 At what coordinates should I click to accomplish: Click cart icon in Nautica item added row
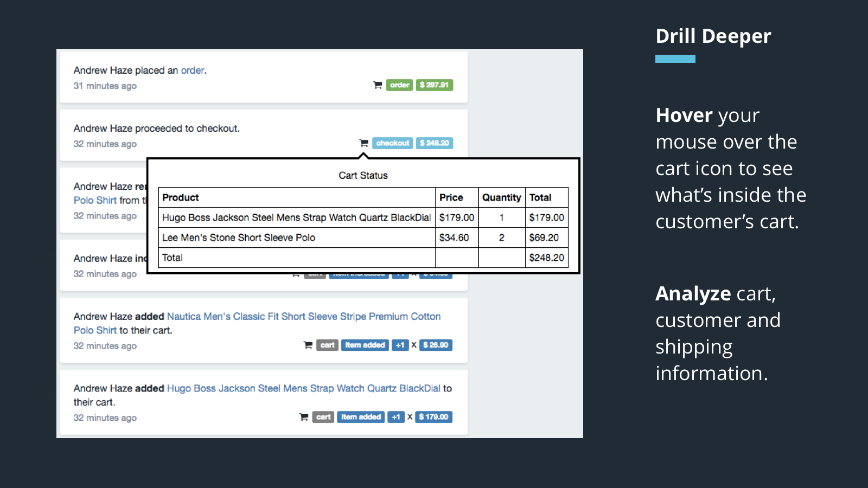click(308, 345)
